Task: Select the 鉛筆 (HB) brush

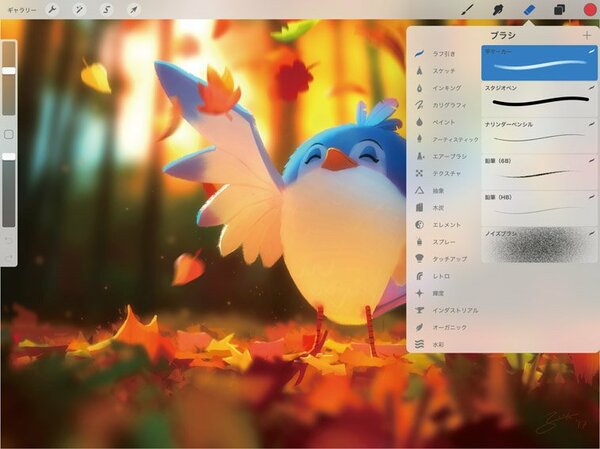Action: pyautogui.click(x=540, y=209)
